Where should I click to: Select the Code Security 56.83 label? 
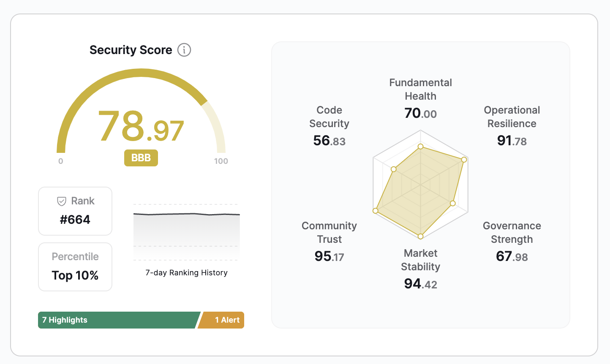click(330, 126)
